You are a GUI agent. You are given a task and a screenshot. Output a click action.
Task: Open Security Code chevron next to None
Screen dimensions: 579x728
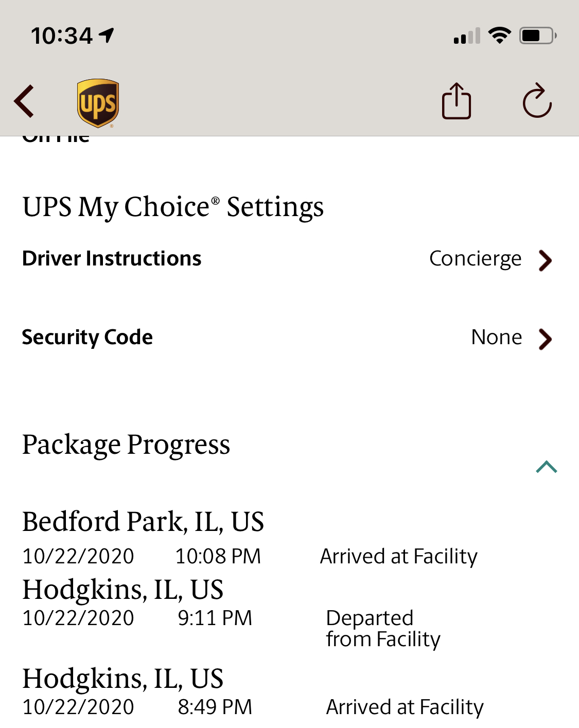click(545, 339)
